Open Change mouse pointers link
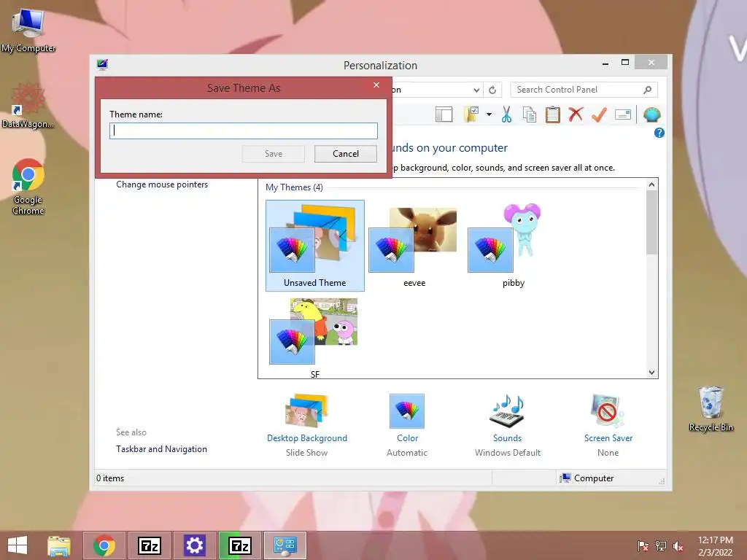 point(162,184)
